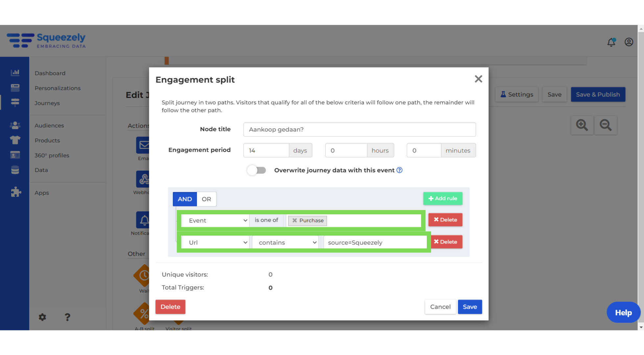Remove the Purchase tag from event rule
The height and width of the screenshot is (355, 644).
click(295, 221)
